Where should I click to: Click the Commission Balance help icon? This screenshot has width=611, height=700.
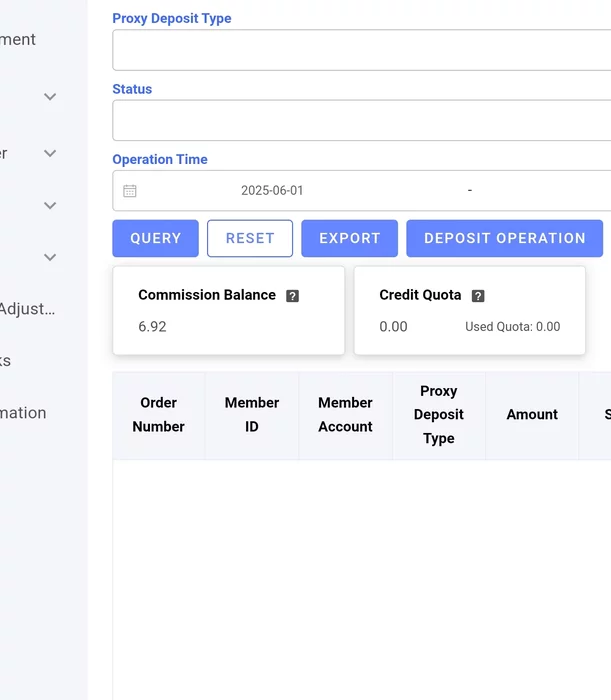(292, 296)
